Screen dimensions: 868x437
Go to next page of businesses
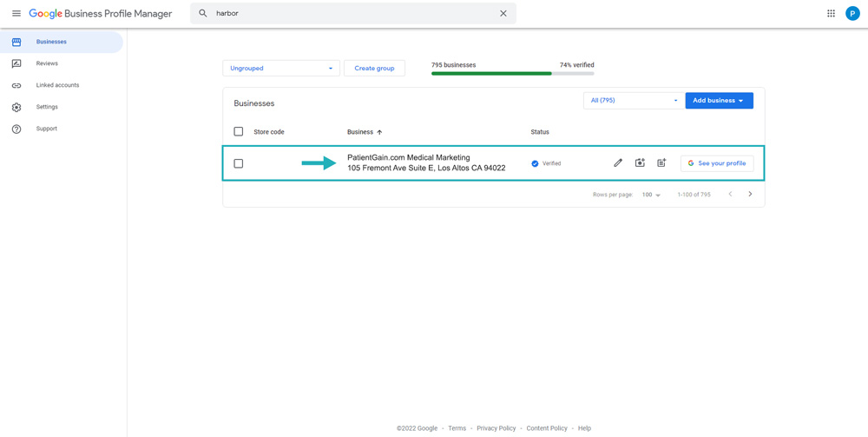coord(750,194)
